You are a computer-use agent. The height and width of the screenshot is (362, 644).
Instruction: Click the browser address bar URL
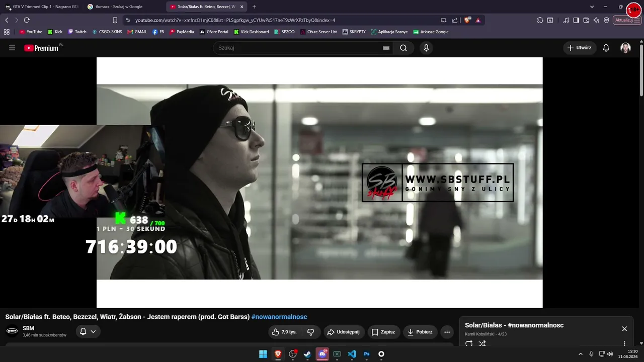(x=235, y=20)
